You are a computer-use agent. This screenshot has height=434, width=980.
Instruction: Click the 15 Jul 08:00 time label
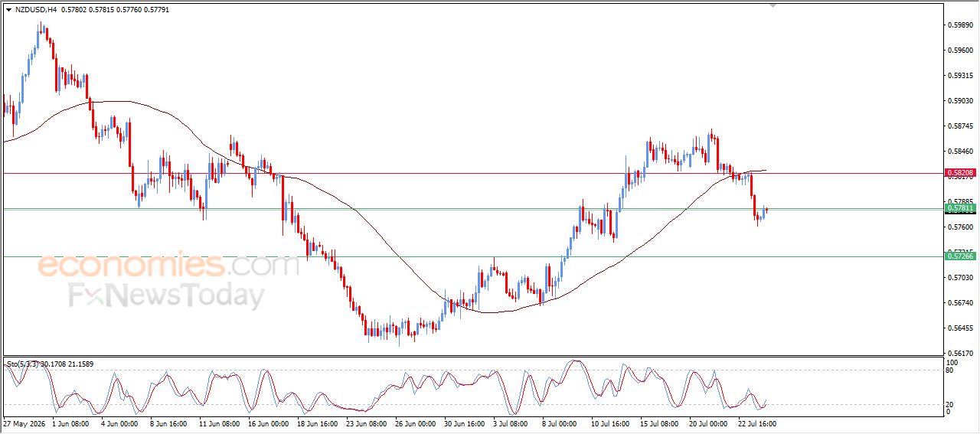point(659,423)
